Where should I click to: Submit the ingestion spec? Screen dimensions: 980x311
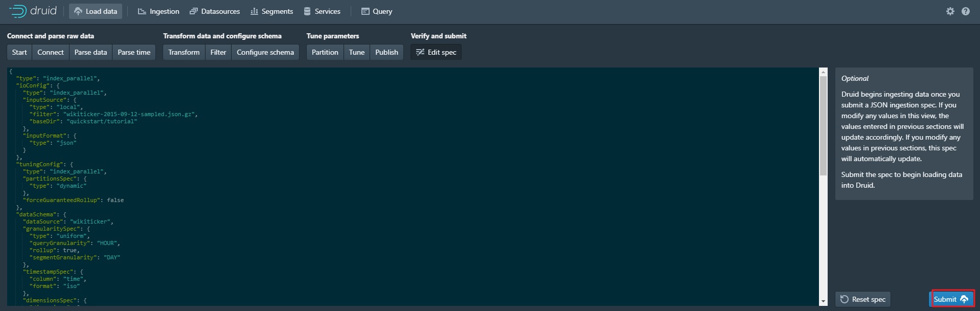point(951,299)
